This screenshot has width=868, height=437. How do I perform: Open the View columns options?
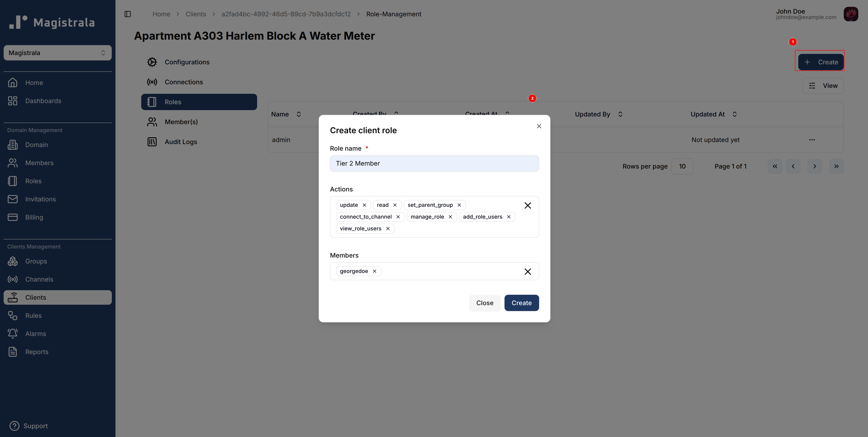click(x=823, y=86)
